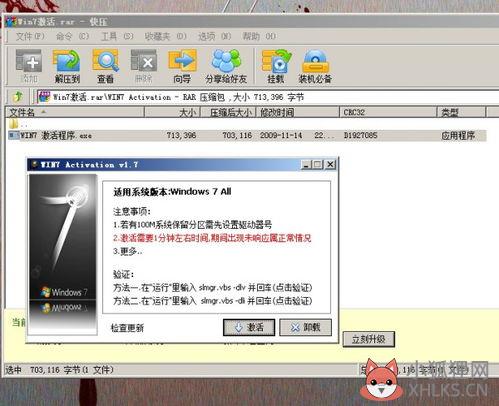Click the 激活 activate button

tap(249, 327)
